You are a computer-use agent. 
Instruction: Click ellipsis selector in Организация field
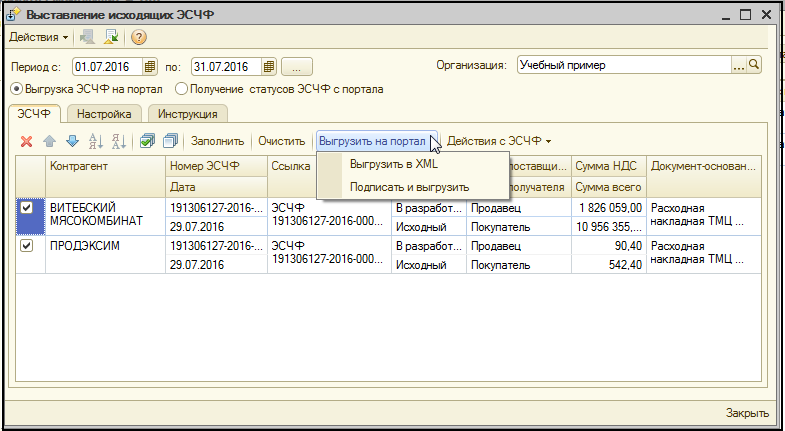tap(739, 65)
